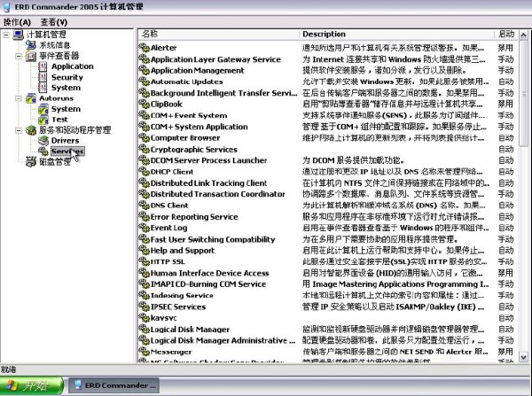Sort by the 名称 column header
The width and height of the screenshot is (532, 396).
[219, 35]
